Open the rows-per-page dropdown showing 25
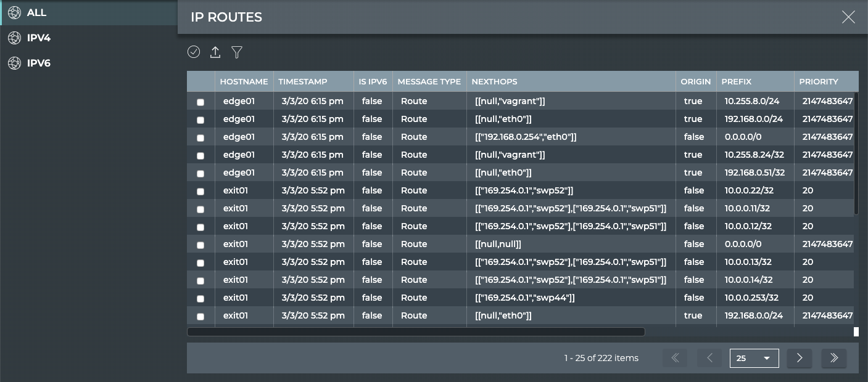868x382 pixels. point(754,358)
